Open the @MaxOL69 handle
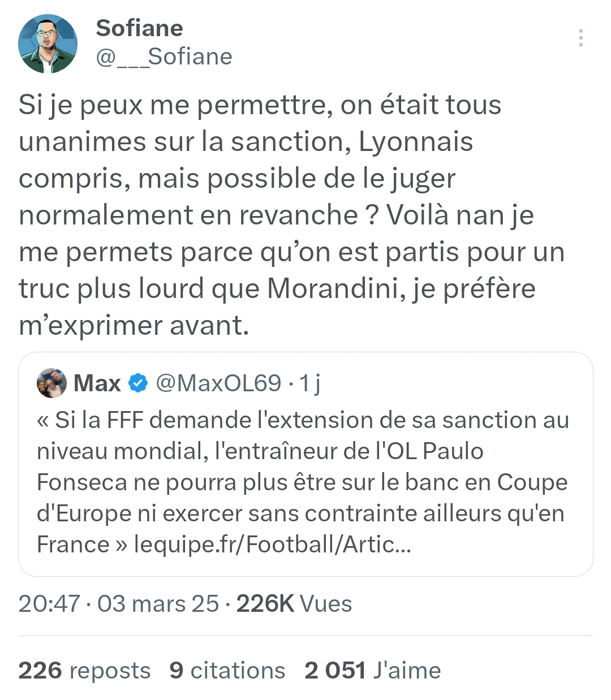The image size is (611, 700). click(218, 383)
